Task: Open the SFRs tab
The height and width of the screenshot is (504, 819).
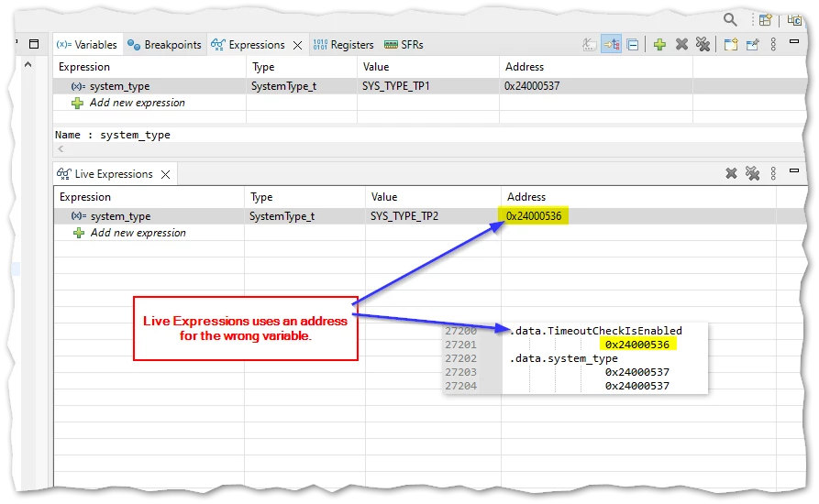Action: coord(404,45)
